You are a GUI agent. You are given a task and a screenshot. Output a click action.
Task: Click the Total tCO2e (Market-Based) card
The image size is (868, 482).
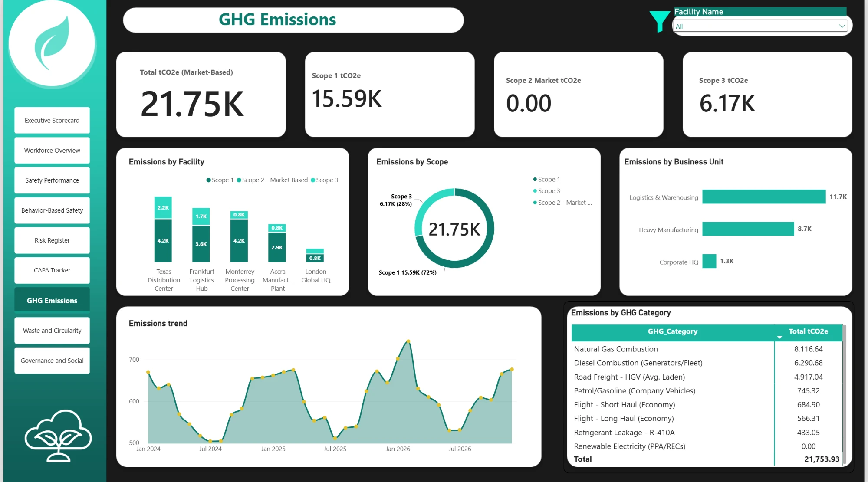[x=201, y=95]
